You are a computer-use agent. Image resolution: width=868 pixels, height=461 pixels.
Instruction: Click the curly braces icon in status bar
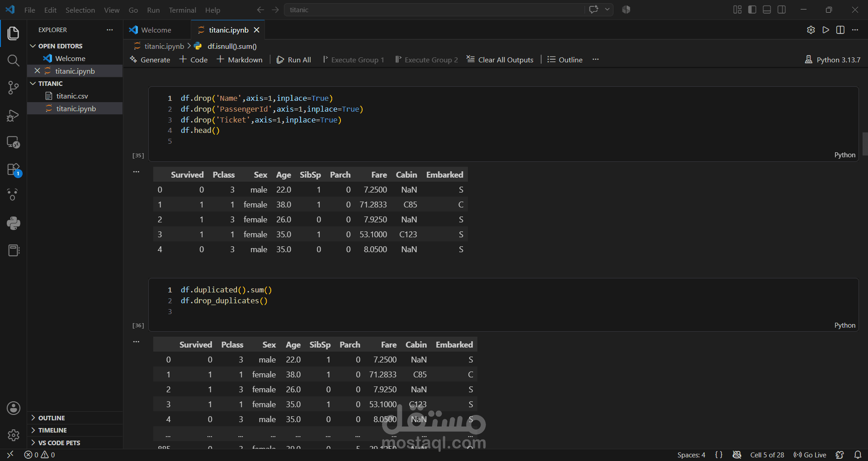pos(719,455)
